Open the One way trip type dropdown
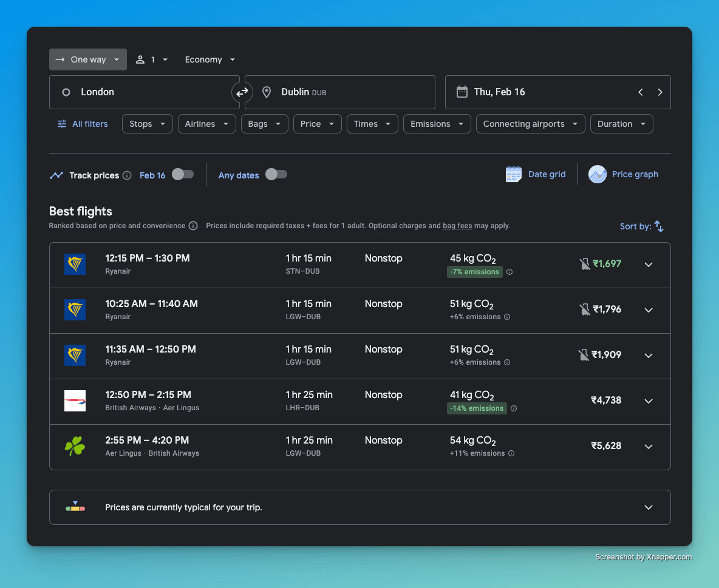The image size is (719, 588). click(x=88, y=59)
